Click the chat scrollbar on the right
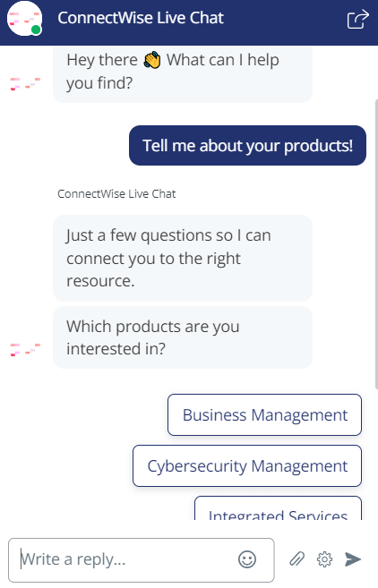This screenshot has width=378, height=588. [376, 244]
